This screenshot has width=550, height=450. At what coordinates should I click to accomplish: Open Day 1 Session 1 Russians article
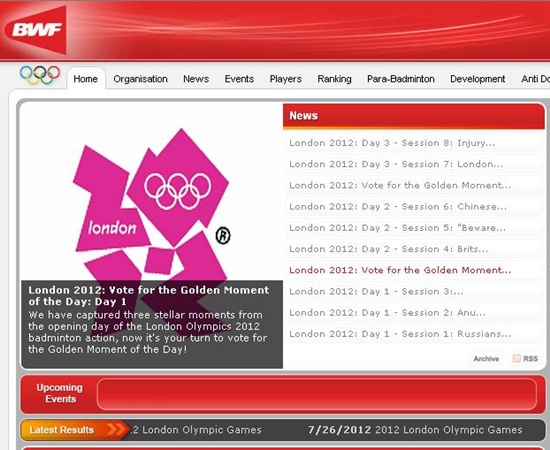[400, 334]
